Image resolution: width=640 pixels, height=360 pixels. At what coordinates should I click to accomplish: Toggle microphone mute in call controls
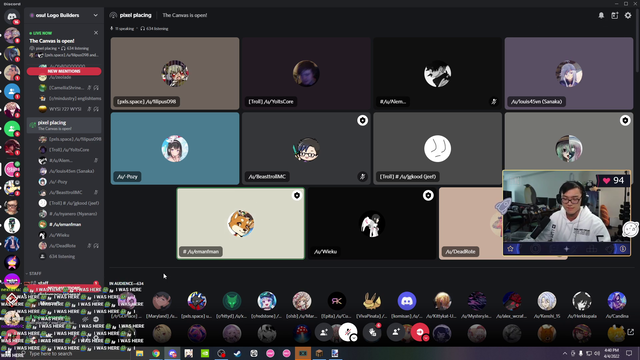point(347,332)
